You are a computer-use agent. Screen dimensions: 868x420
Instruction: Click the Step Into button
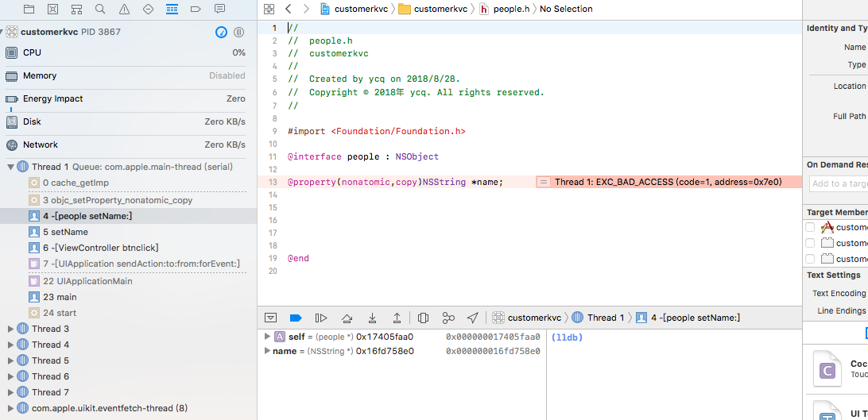click(373, 318)
